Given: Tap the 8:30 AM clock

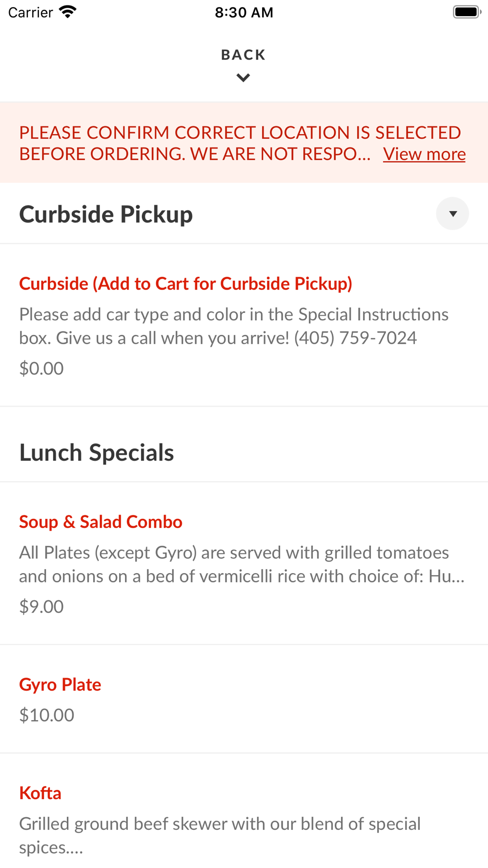Looking at the screenshot, I should [244, 13].
